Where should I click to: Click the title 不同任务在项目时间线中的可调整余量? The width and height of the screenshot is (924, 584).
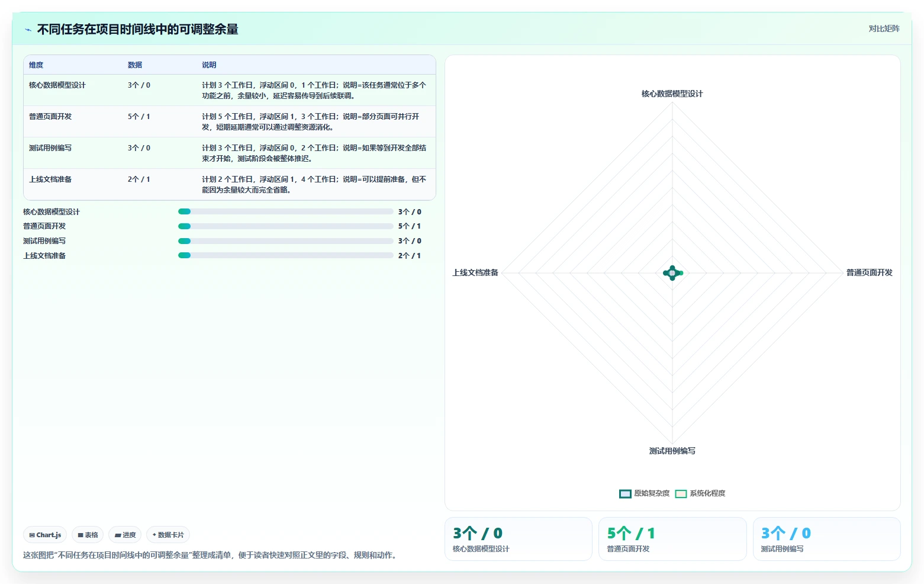137,30
